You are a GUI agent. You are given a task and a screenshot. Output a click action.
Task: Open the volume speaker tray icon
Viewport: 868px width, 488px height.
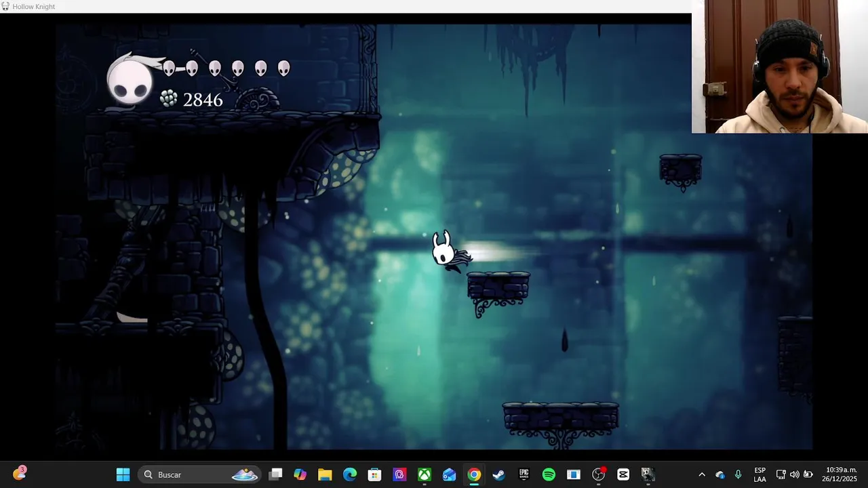click(794, 474)
